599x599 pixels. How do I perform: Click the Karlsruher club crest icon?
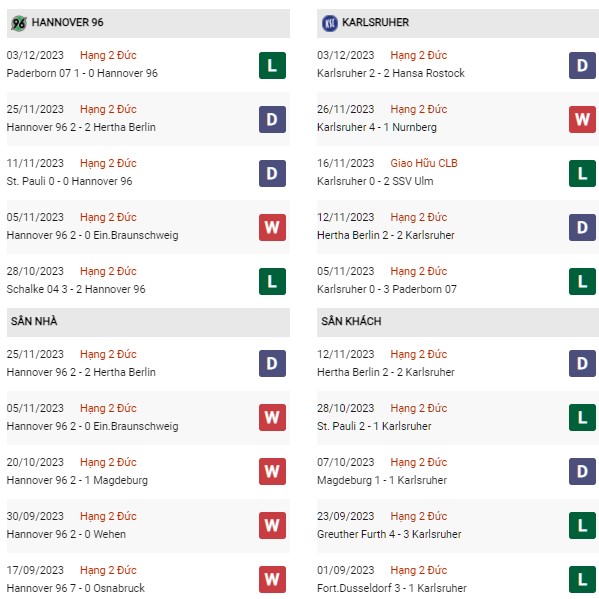tap(330, 23)
